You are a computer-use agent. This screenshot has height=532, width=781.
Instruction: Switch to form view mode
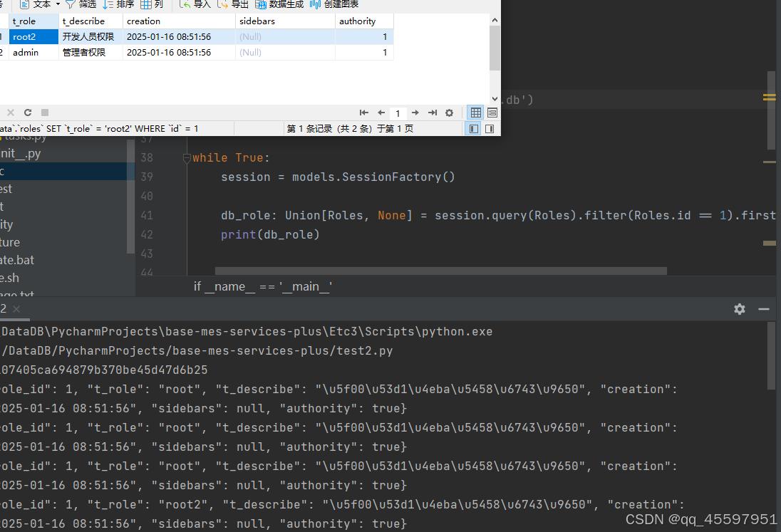(492, 113)
